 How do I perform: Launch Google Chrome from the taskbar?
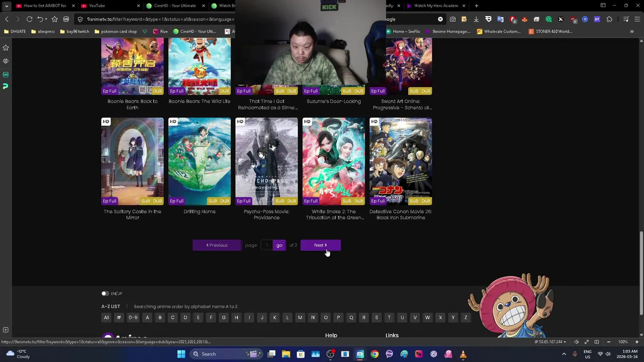374,354
